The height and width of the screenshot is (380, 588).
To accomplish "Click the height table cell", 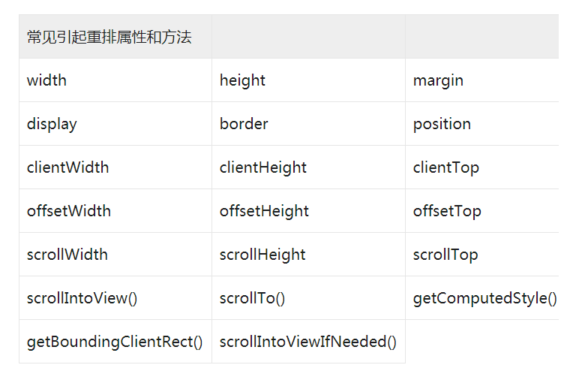I will [309, 80].
